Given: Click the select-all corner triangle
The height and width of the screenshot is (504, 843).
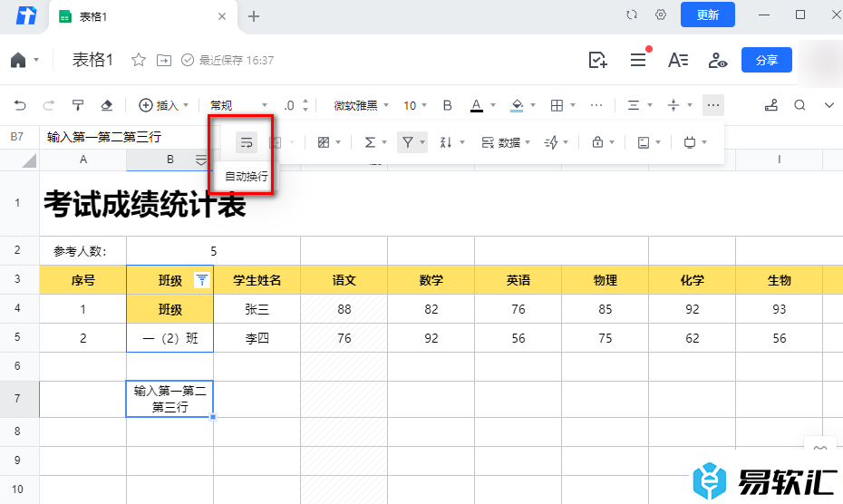Looking at the screenshot, I should click(29, 160).
